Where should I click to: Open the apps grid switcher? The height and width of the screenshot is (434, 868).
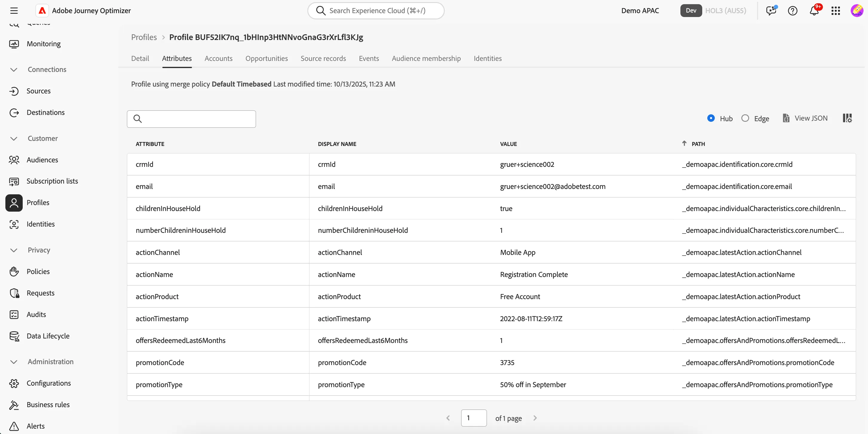(x=836, y=11)
